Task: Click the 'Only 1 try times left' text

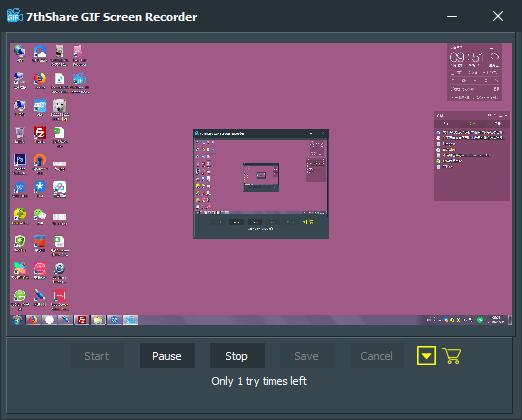Action: click(x=259, y=381)
